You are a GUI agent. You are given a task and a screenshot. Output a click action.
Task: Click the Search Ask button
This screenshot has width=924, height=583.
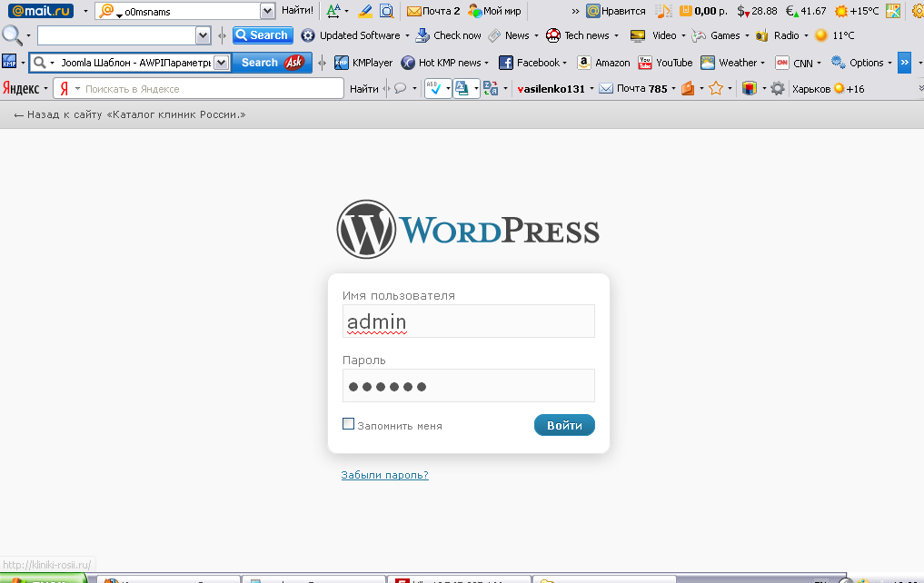coord(272,63)
